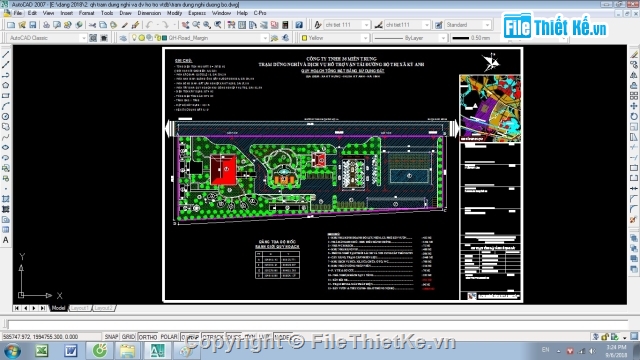Select the Rotate tool on Modify toolbar
This screenshot has width=640, height=360.
(633, 117)
